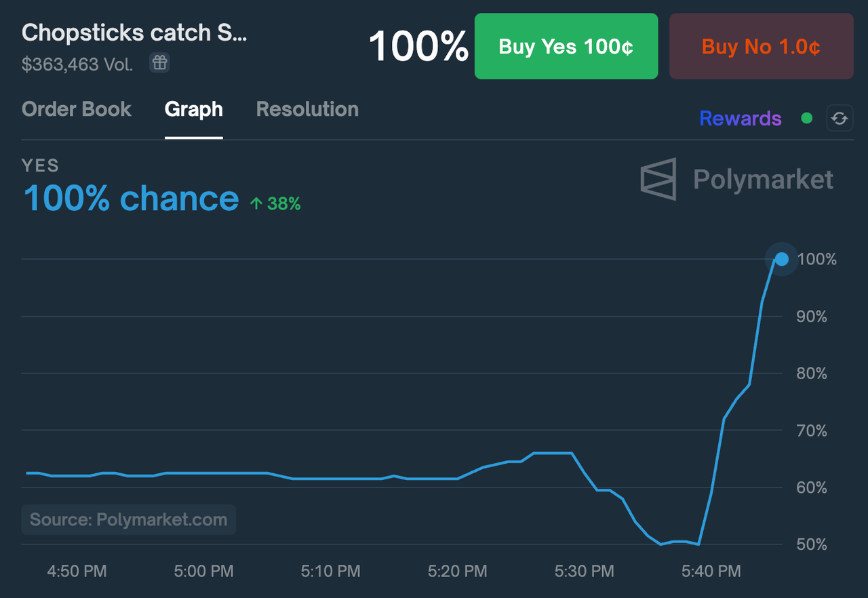Click the Source: Polymarket.com label
Image resolution: width=868 pixels, height=598 pixels.
[129, 520]
